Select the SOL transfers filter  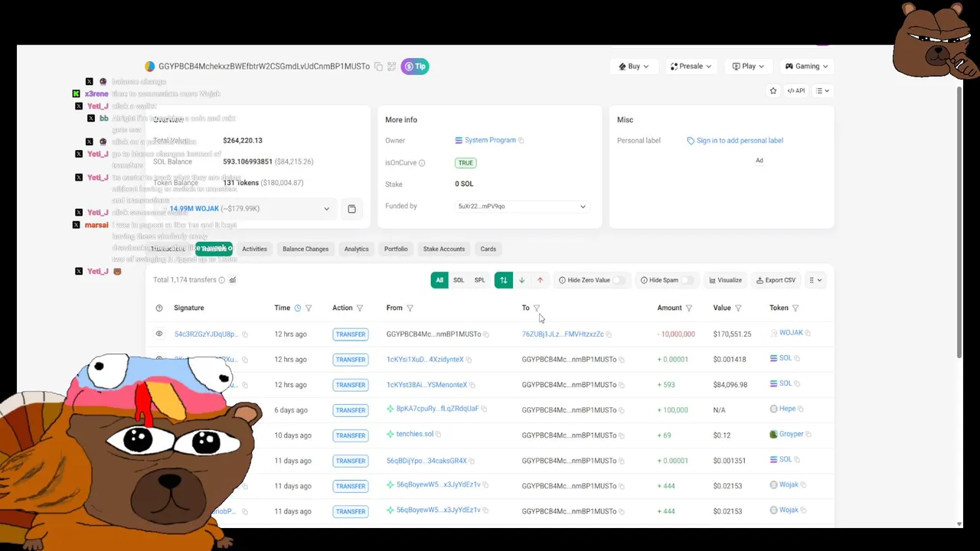coord(459,280)
